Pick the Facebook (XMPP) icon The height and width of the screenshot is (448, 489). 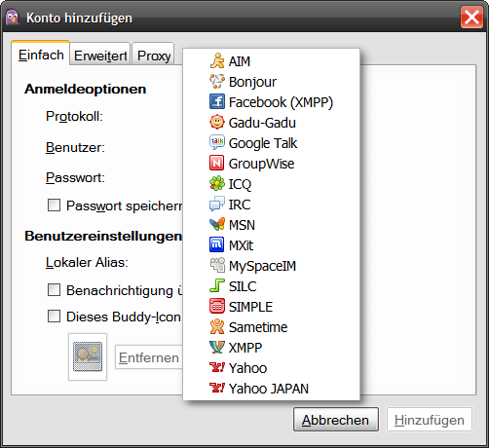tap(217, 101)
